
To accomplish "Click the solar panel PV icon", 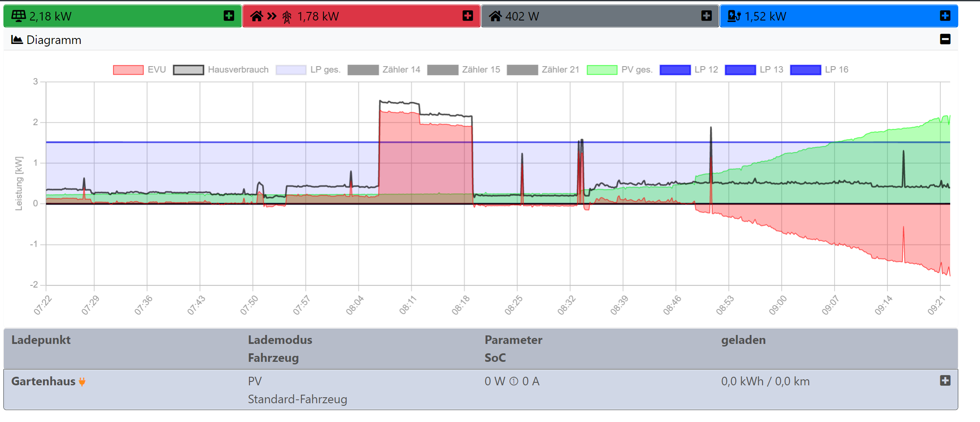I will [x=18, y=16].
